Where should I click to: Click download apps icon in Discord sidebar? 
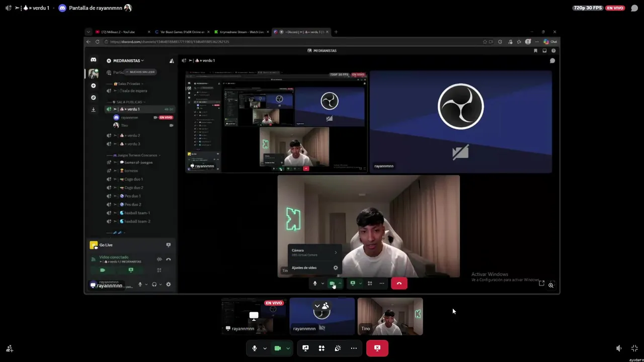(x=93, y=109)
